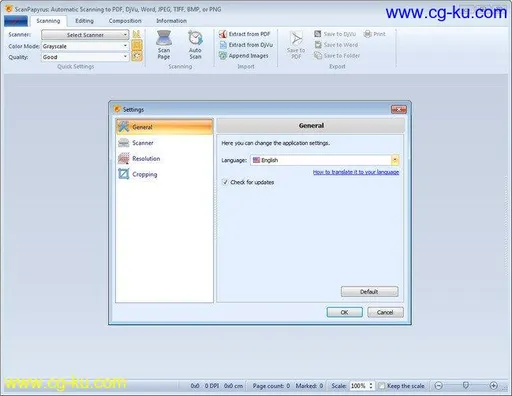Click the Extract from PDF text label
The image size is (512, 396).
click(x=249, y=34)
